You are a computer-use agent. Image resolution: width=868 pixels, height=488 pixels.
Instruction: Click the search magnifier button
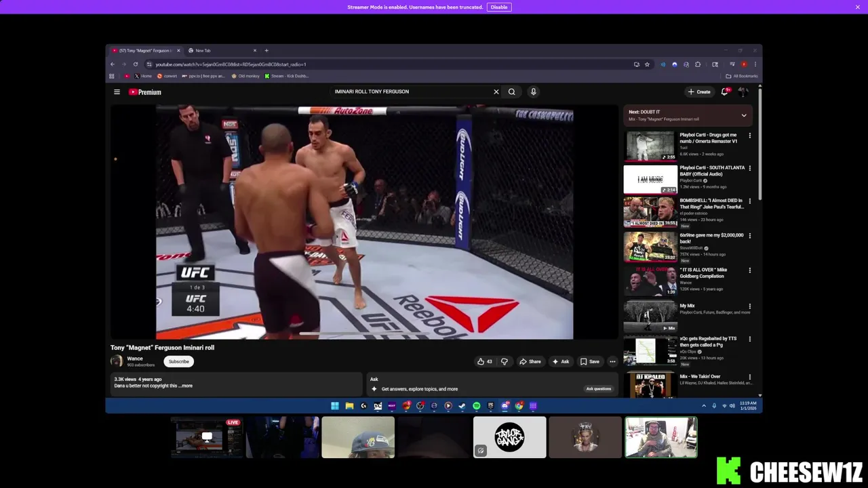(511, 91)
